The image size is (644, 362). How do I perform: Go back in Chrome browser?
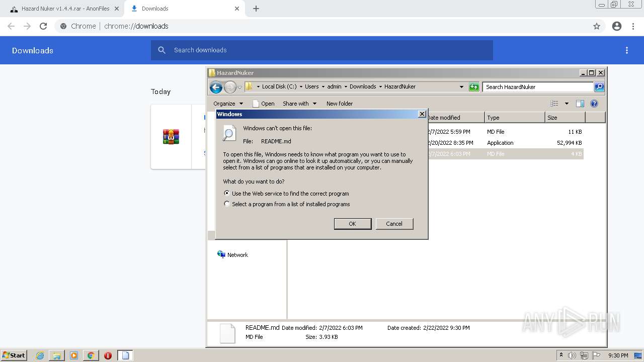pos(11,26)
